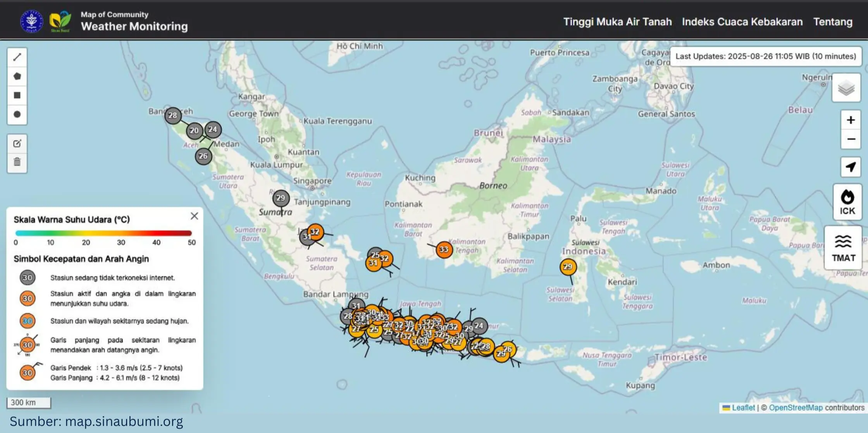Click the Pontianak city label
868x433 pixels.
pyautogui.click(x=403, y=204)
